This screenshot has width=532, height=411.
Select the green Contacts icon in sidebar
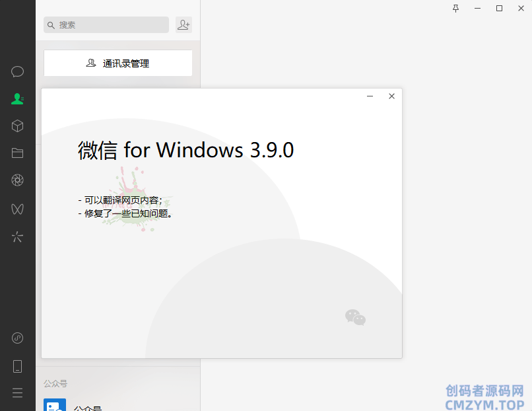(17, 99)
